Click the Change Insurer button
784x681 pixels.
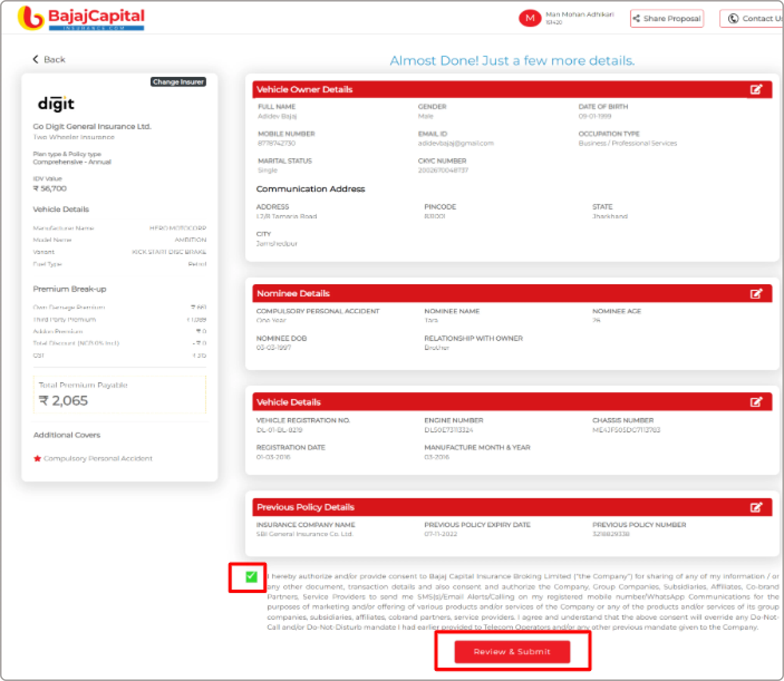(x=178, y=82)
